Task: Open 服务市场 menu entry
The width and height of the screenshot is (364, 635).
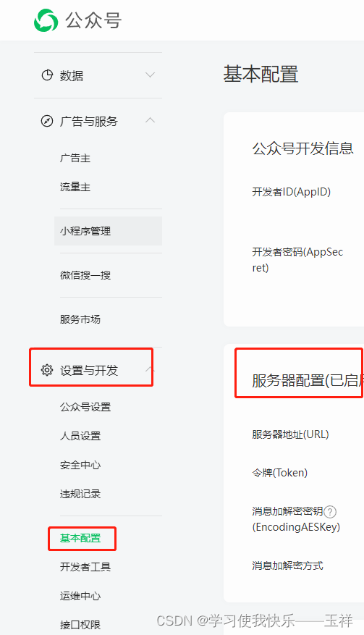Action: (80, 319)
